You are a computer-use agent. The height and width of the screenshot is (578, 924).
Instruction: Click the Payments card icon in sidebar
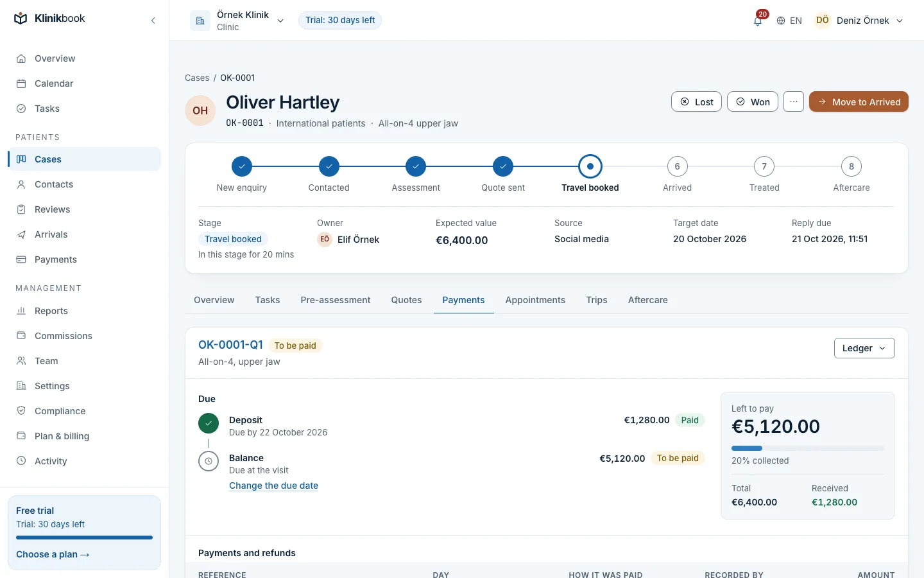21,259
